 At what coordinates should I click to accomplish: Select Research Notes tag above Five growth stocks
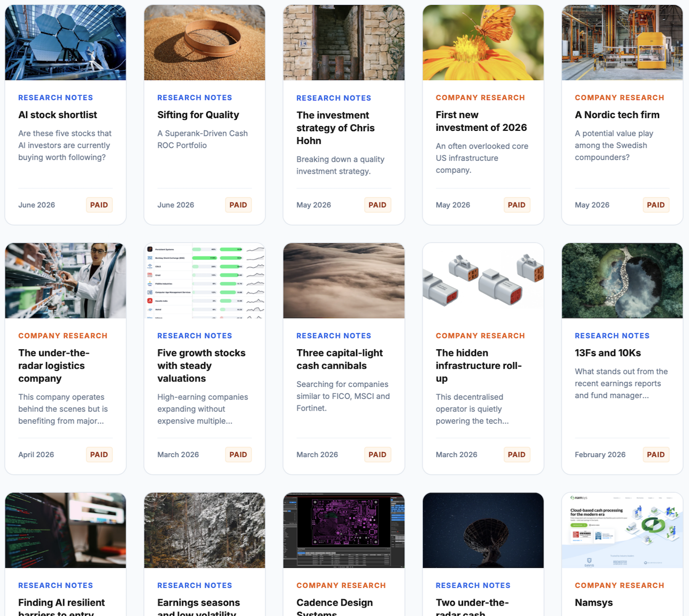pos(195,335)
